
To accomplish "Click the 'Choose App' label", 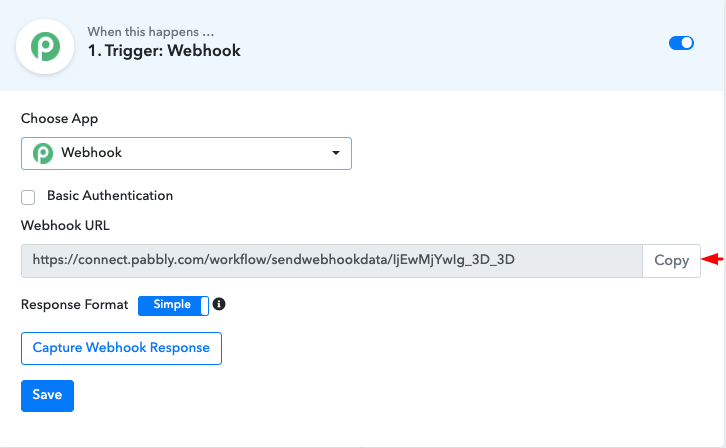I will (x=59, y=119).
